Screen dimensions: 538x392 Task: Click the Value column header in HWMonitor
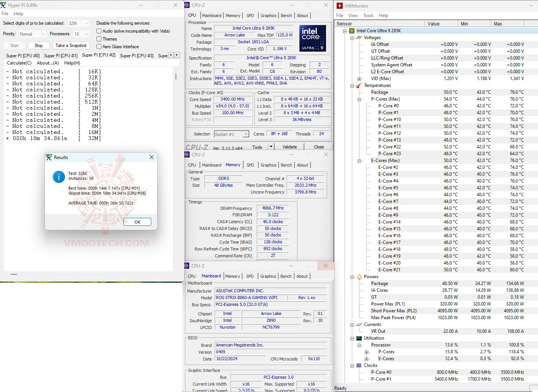click(x=441, y=24)
